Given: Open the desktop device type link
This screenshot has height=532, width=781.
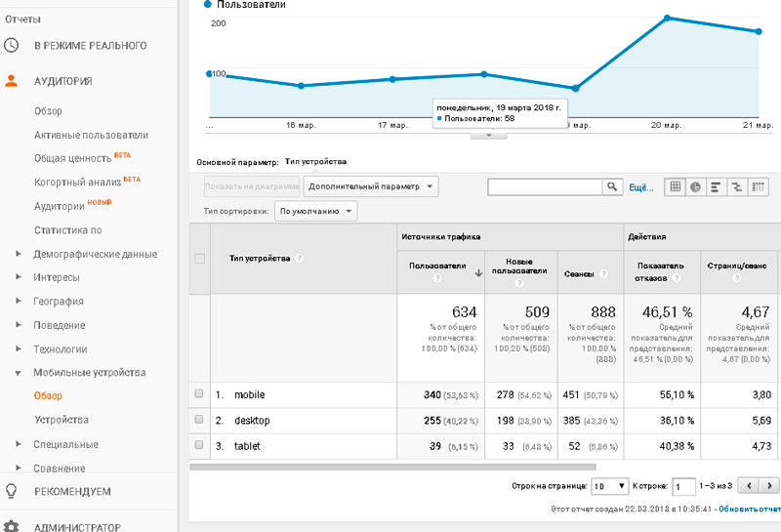Looking at the screenshot, I should 252,421.
